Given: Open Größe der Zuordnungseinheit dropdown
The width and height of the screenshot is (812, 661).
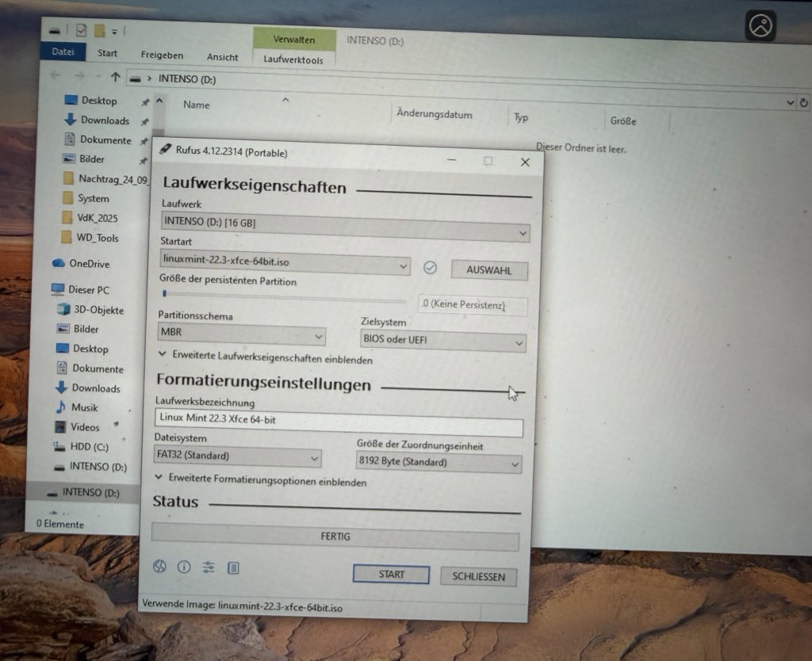Looking at the screenshot, I should pos(439,462).
